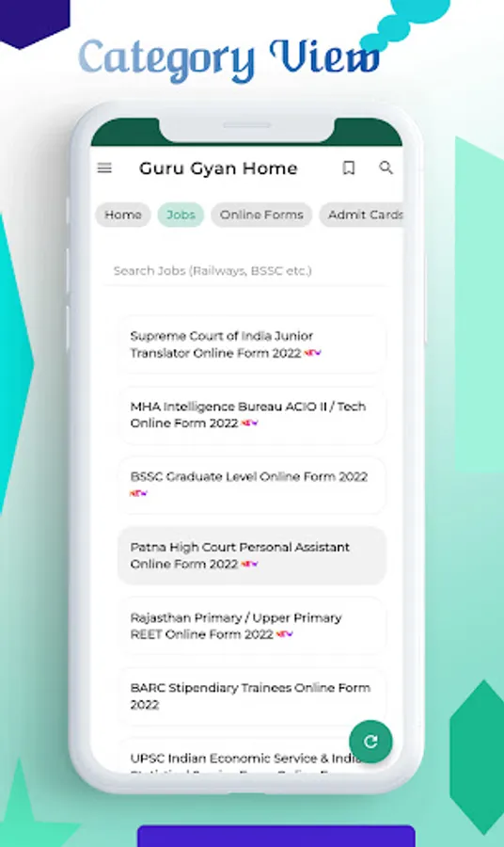Open Supreme Court Junior Translator form
The image size is (504, 847).
pyautogui.click(x=252, y=344)
